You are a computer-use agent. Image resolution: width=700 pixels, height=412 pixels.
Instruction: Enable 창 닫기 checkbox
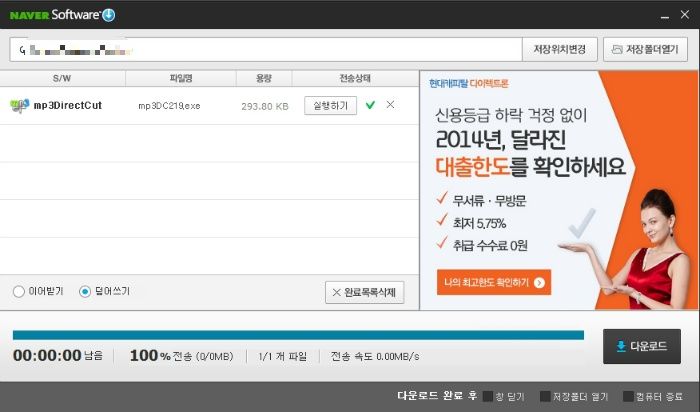[488, 396]
